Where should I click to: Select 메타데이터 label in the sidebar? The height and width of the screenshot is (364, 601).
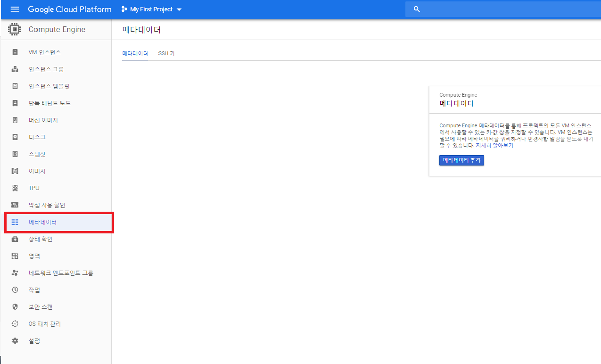coord(42,222)
